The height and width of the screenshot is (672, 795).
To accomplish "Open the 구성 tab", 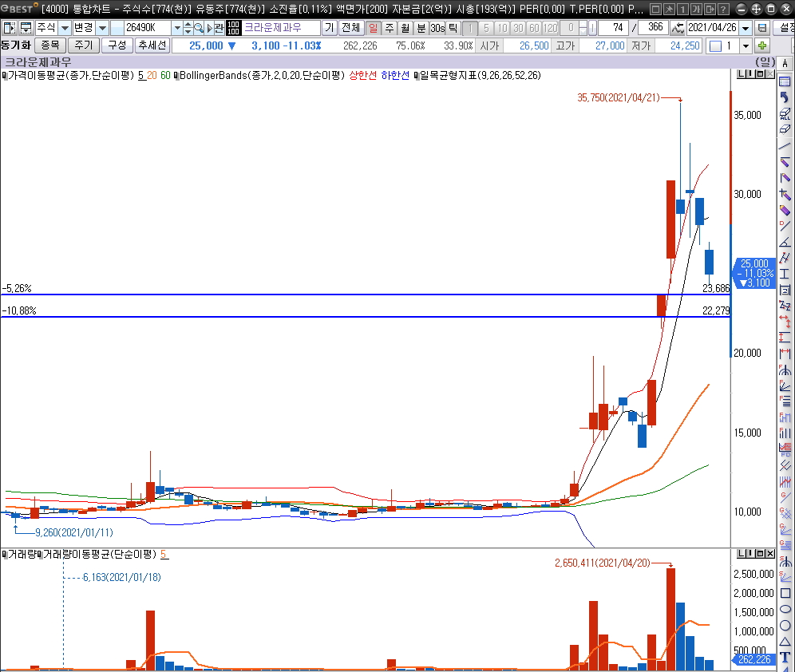I will (x=117, y=45).
